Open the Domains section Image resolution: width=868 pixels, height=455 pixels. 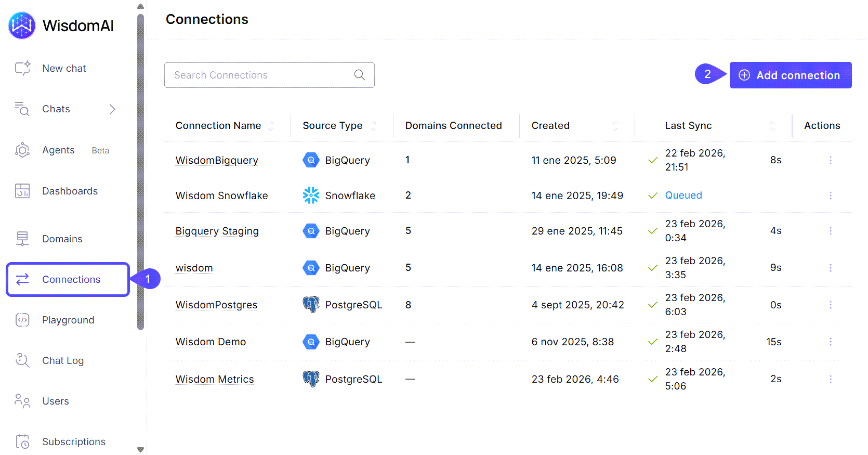pos(62,239)
